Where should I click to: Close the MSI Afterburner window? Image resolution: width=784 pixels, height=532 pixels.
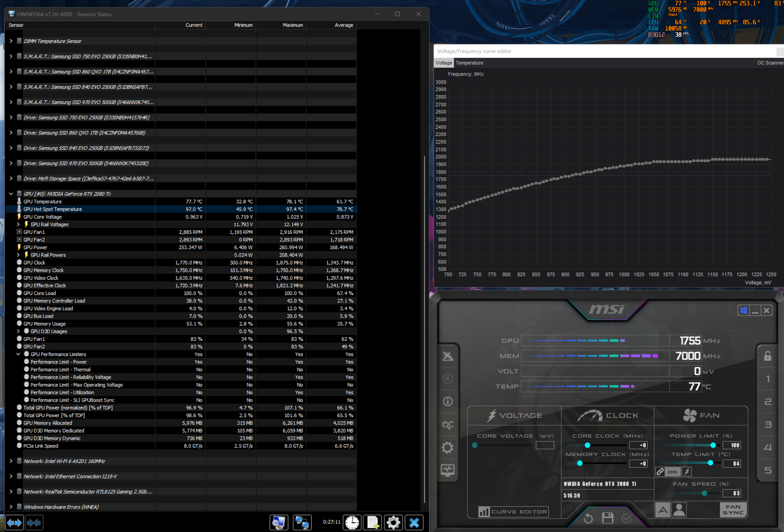point(766,310)
